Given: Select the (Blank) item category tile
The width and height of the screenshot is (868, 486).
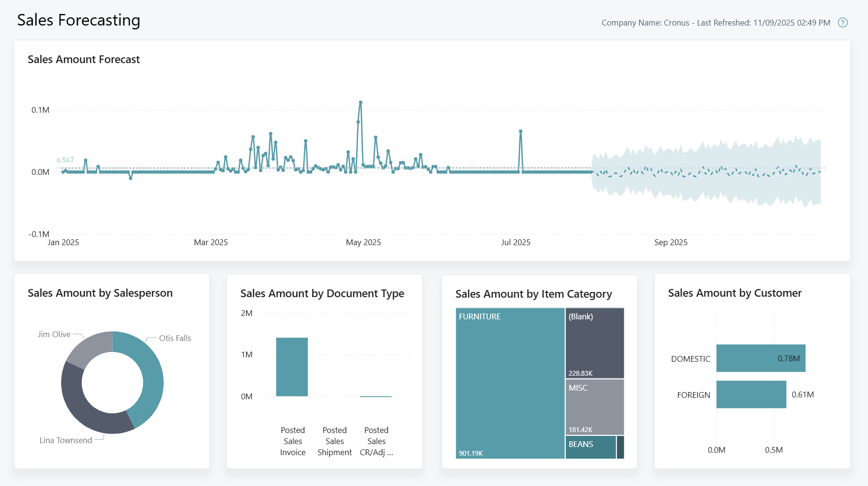Looking at the screenshot, I should point(594,342).
